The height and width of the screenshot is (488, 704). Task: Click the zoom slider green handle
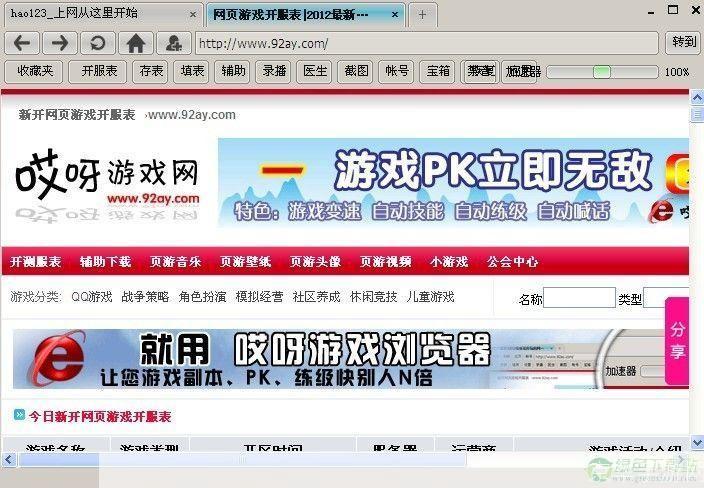[602, 72]
